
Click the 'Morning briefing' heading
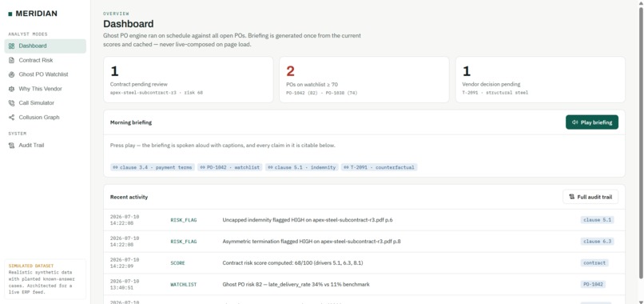130,122
